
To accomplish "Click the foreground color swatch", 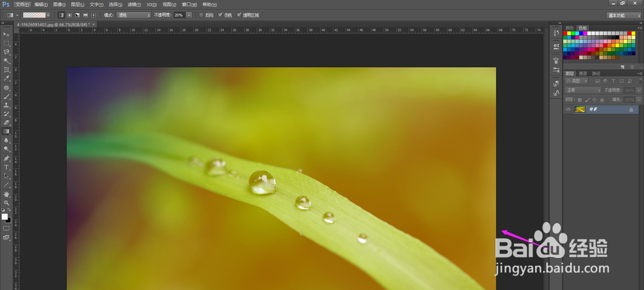I will 5,217.
